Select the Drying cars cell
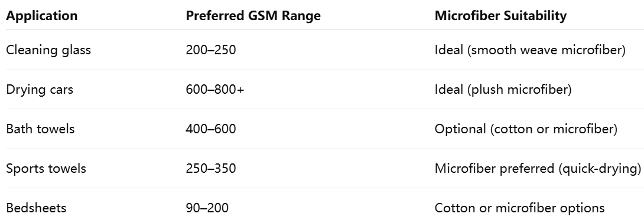The height and width of the screenshot is (220, 644). (40, 89)
